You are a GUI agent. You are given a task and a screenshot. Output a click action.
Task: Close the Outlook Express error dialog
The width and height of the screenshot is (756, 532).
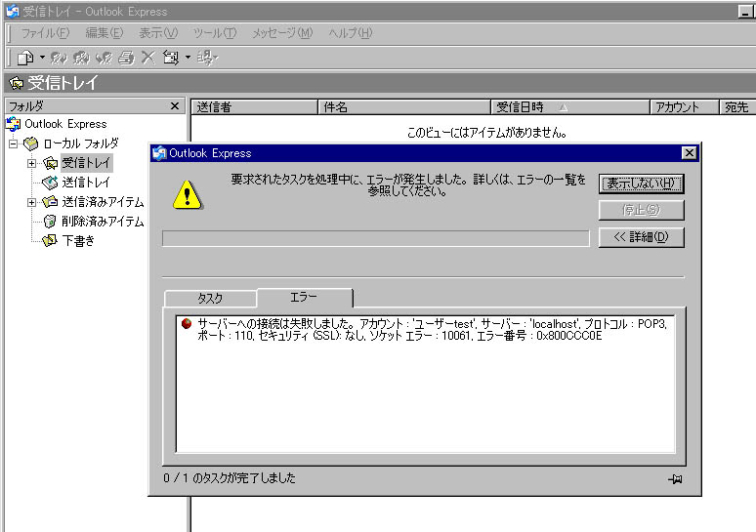[x=689, y=153]
